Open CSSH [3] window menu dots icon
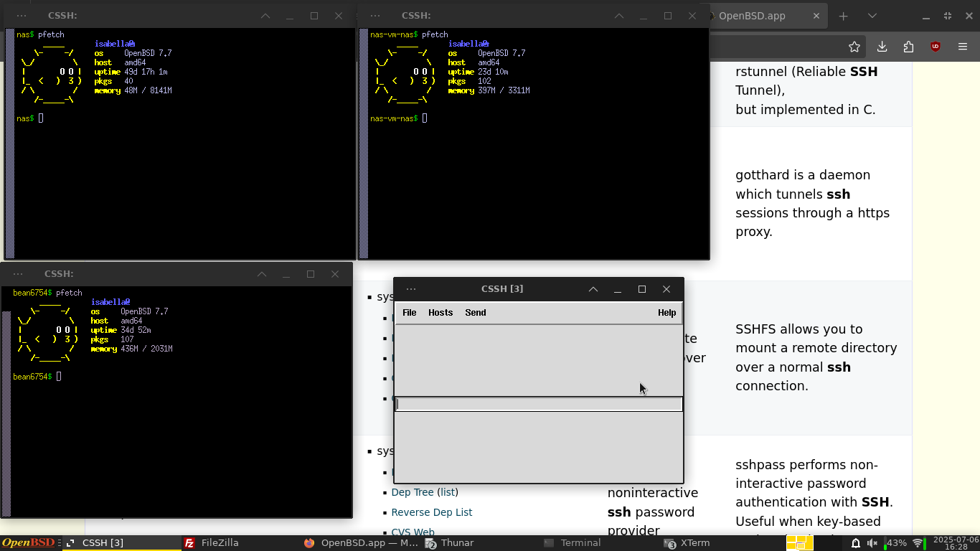Screen dimensions: 980x551 coord(411,289)
